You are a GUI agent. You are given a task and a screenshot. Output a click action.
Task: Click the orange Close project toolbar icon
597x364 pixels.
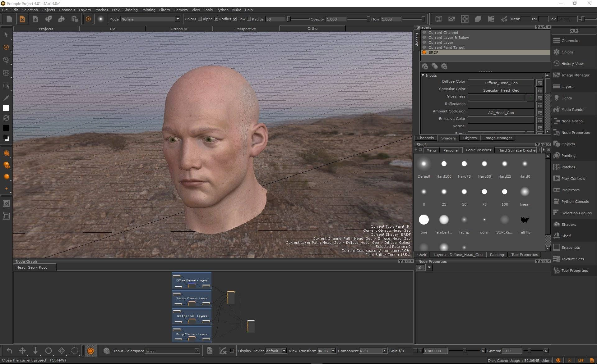pos(22,19)
